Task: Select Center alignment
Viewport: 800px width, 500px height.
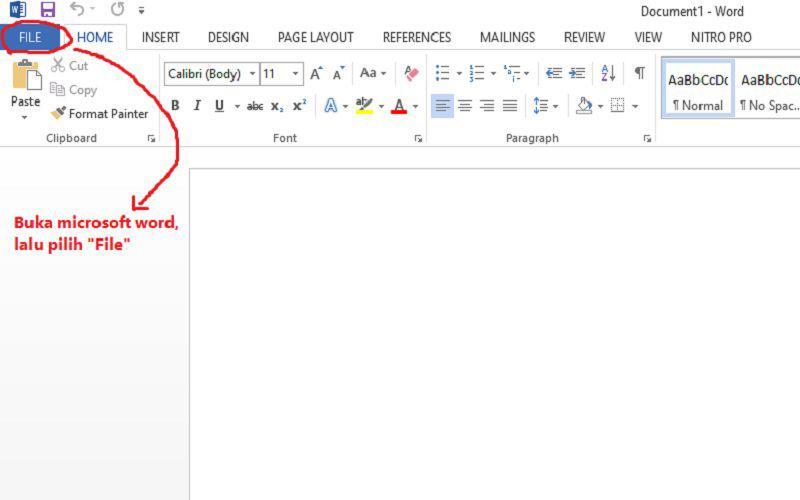Action: pyautogui.click(x=465, y=106)
